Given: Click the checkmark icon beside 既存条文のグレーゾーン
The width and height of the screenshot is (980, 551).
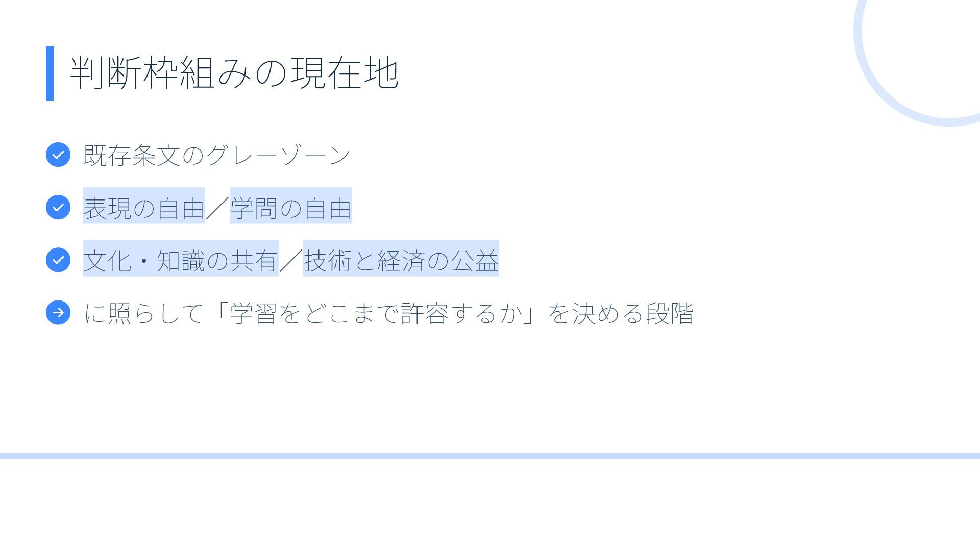Looking at the screenshot, I should pyautogui.click(x=58, y=155).
